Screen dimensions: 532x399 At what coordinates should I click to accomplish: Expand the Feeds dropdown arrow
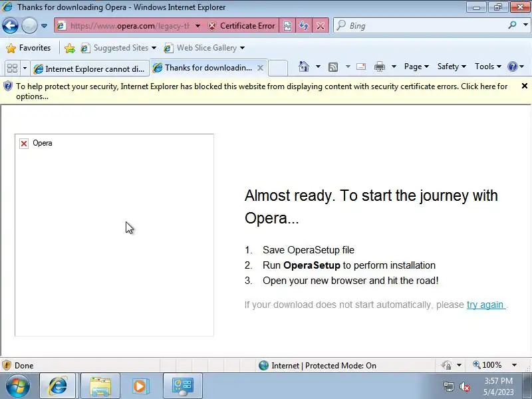pos(348,66)
